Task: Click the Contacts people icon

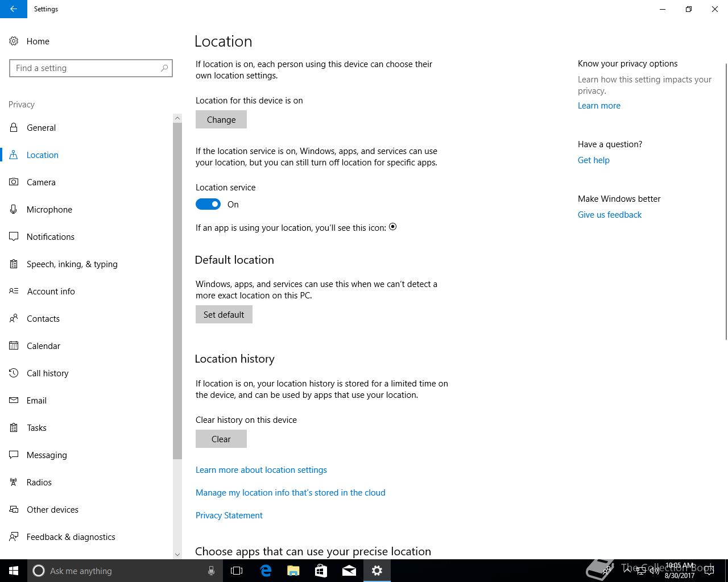Action: click(14, 318)
